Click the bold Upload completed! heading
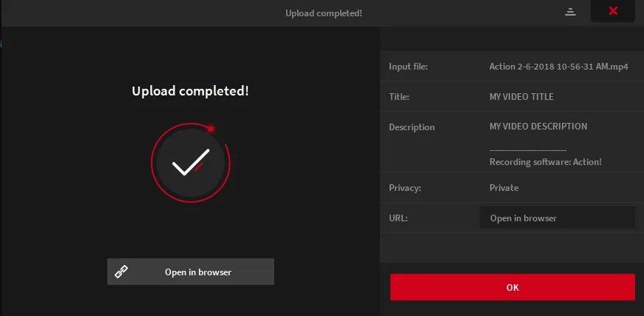Screen dimensions: 644x316 tap(190, 91)
